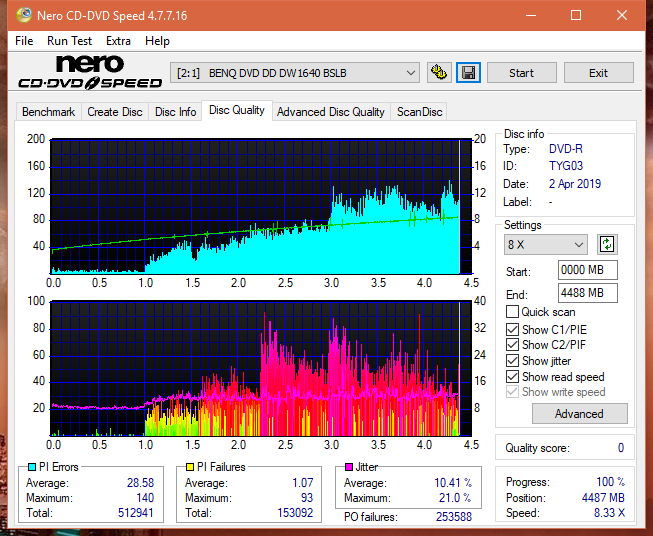Maximize the Nero CD-DVD Speed window
Screen dimensions: 653x536
(x=576, y=15)
